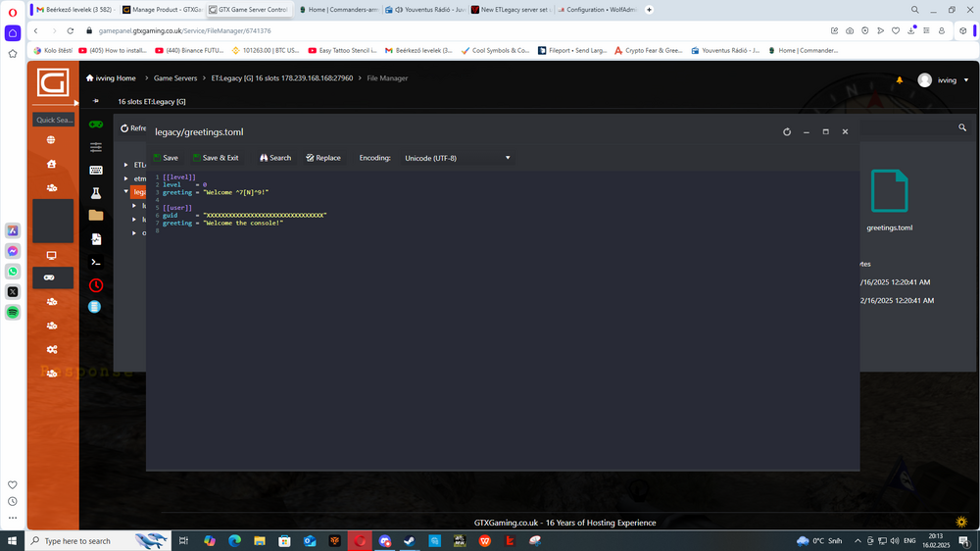The height and width of the screenshot is (551, 980).
Task: Click the reload icon in editor title bar
Action: tap(787, 132)
